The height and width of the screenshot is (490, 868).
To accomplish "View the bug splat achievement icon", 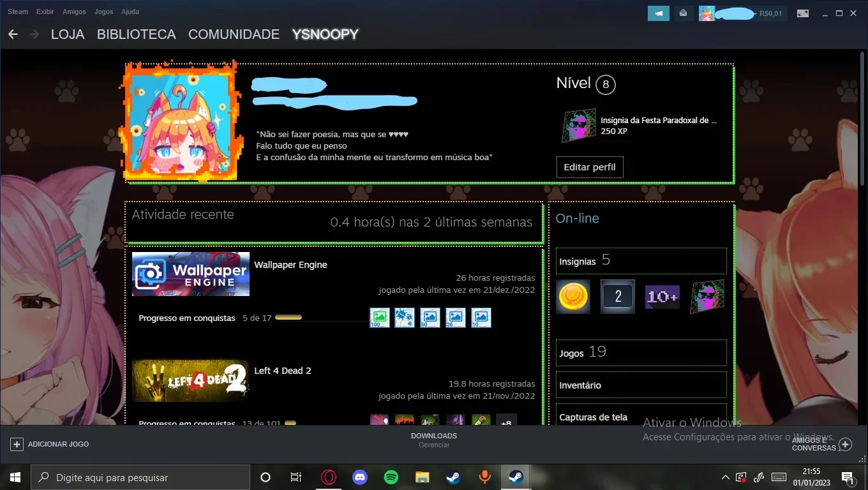I will tap(405, 318).
